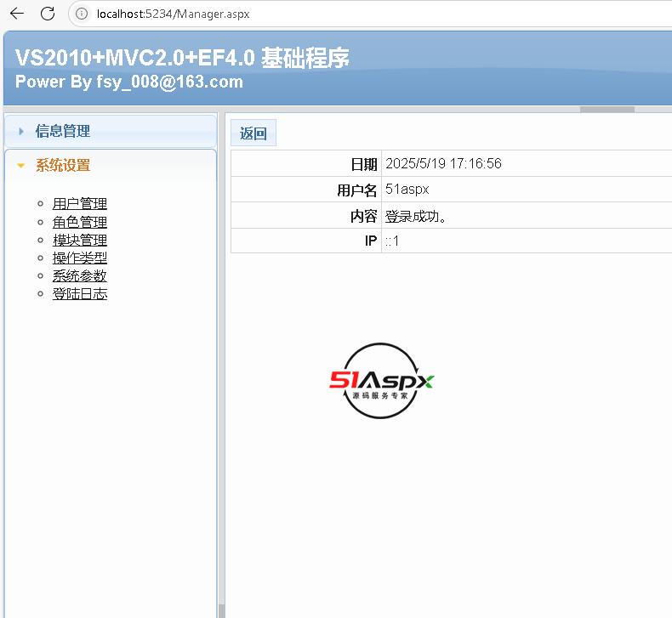Select the IP value ::1
This screenshot has width=672, height=618.
pyautogui.click(x=392, y=241)
